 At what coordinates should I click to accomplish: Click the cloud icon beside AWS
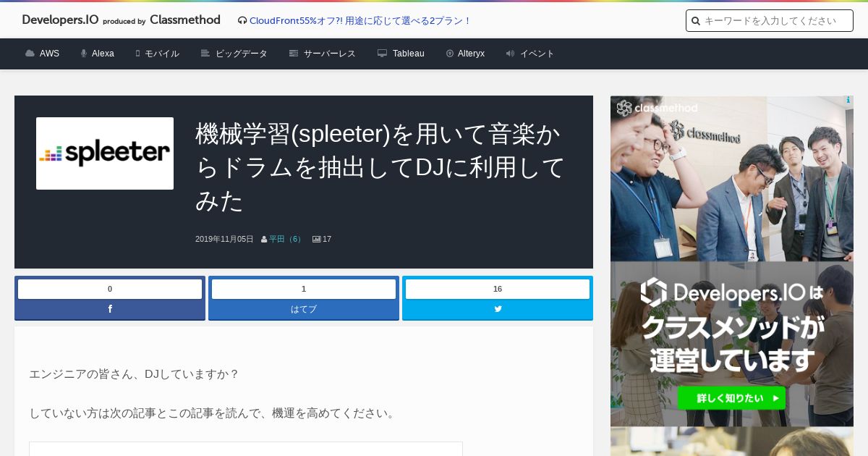click(30, 54)
